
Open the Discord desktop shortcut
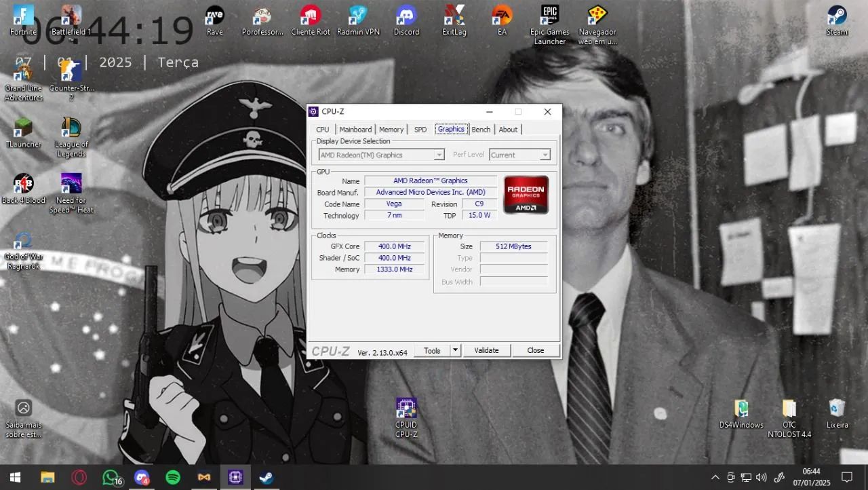click(x=406, y=16)
